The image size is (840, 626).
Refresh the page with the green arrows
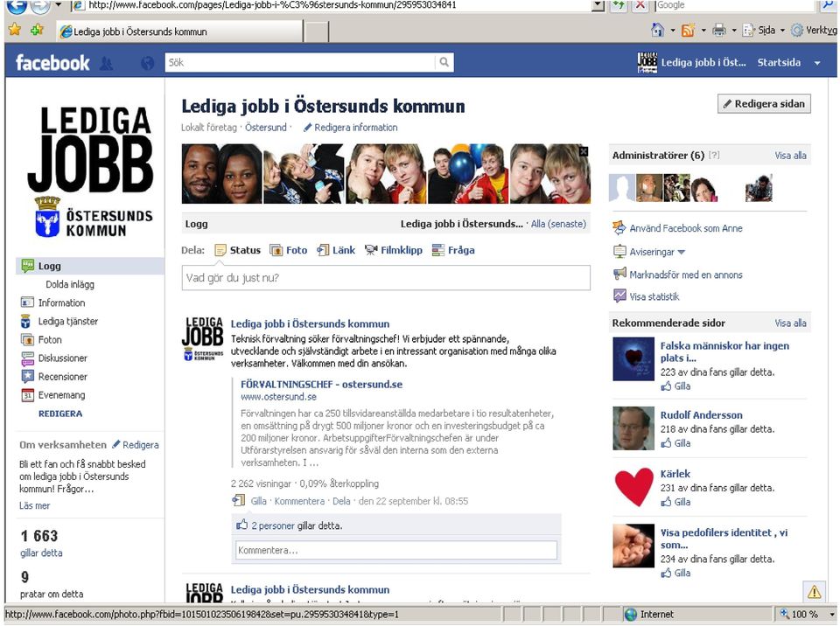[619, 5]
